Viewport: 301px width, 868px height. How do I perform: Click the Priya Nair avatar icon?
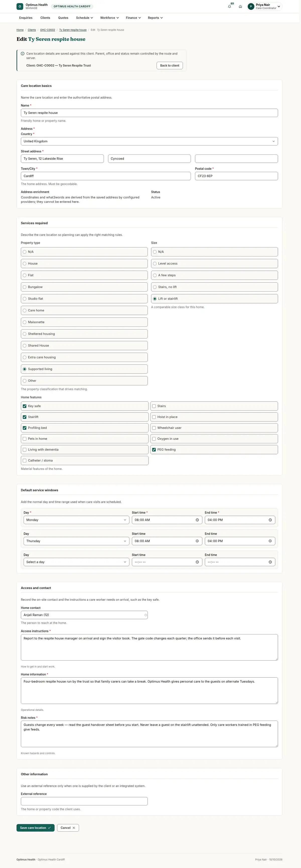coord(251,6)
